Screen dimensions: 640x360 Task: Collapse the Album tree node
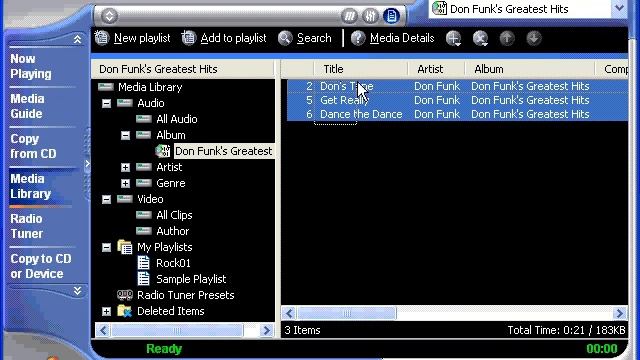click(125, 136)
